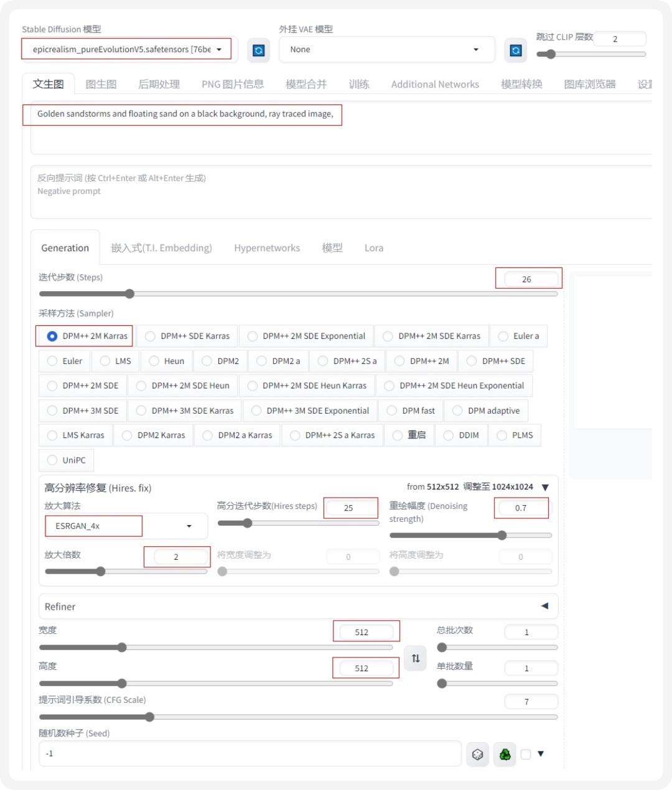Screen dimensions: 672x790
Task: Click the refresh icon next to VAE model
Action: pos(515,50)
